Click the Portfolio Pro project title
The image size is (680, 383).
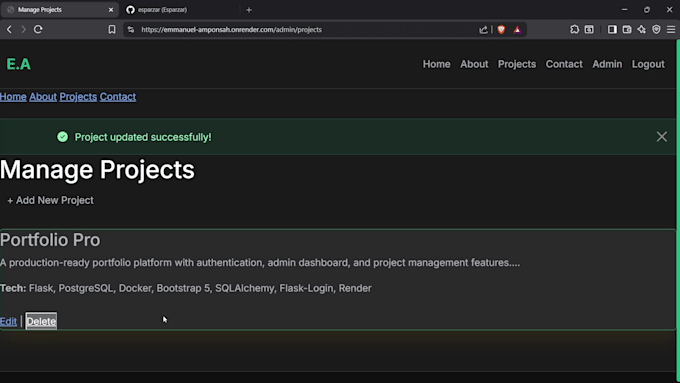click(x=50, y=240)
